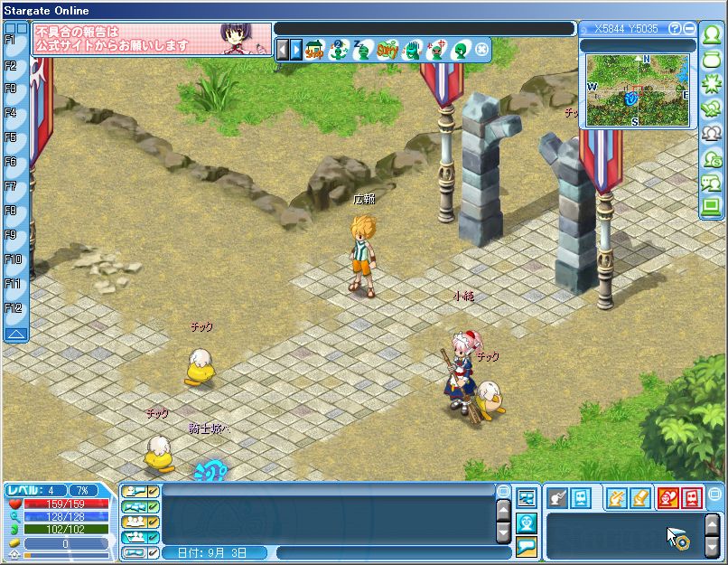Select the angry green alien emote
Viewport: 728px width, 565px height.
click(x=435, y=49)
